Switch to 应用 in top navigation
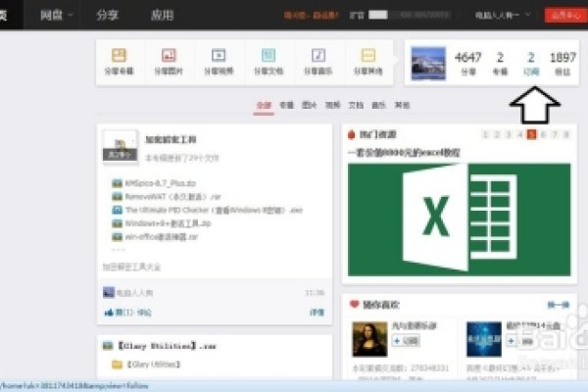Image resolution: width=588 pixels, height=392 pixels. 162,15
